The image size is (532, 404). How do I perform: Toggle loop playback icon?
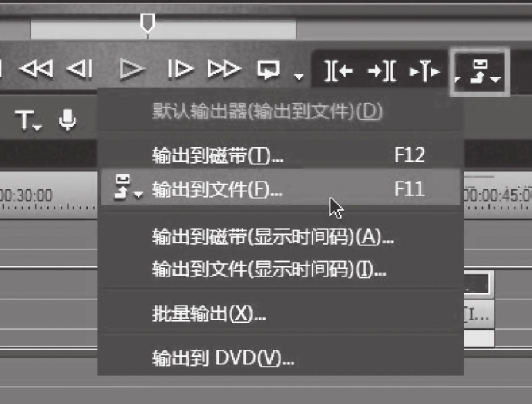(x=268, y=69)
